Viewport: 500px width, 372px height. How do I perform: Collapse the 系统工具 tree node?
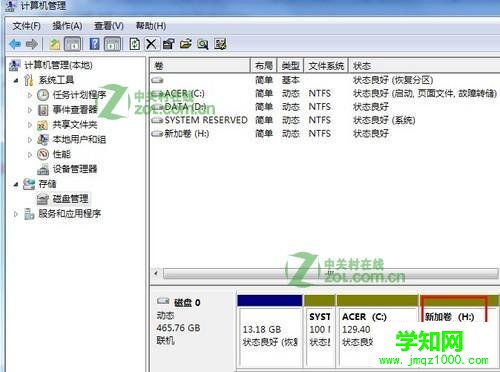pos(16,80)
